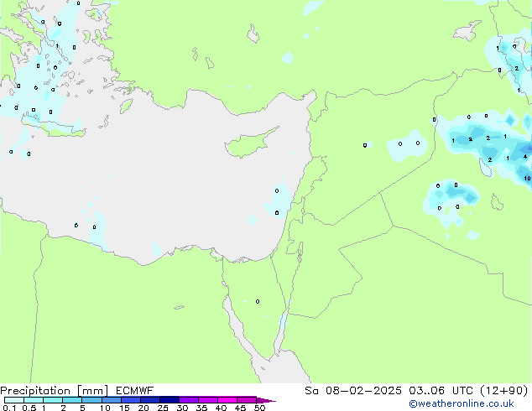Click the legend label '25'
This screenshot has width=532, height=411.
(x=163, y=408)
